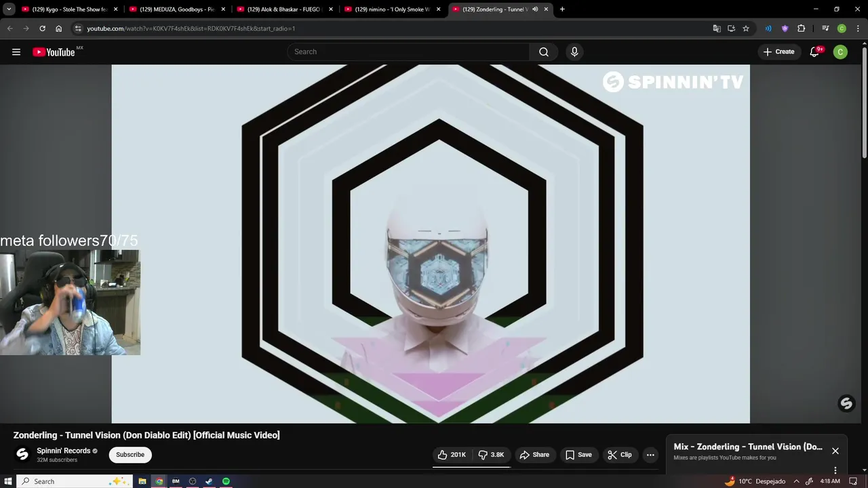Screen dimensions: 868x488
Task: Close the Kygo tab
Action: 115,9
